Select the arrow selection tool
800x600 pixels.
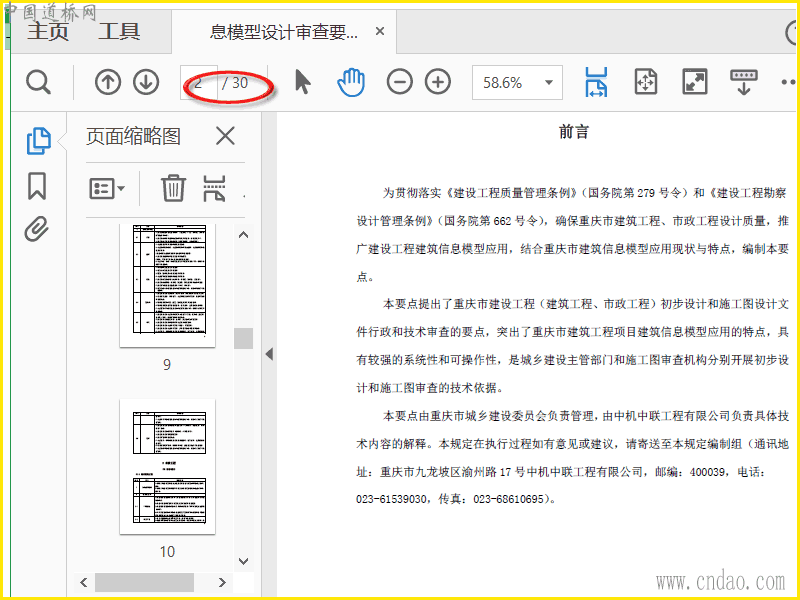click(x=303, y=82)
